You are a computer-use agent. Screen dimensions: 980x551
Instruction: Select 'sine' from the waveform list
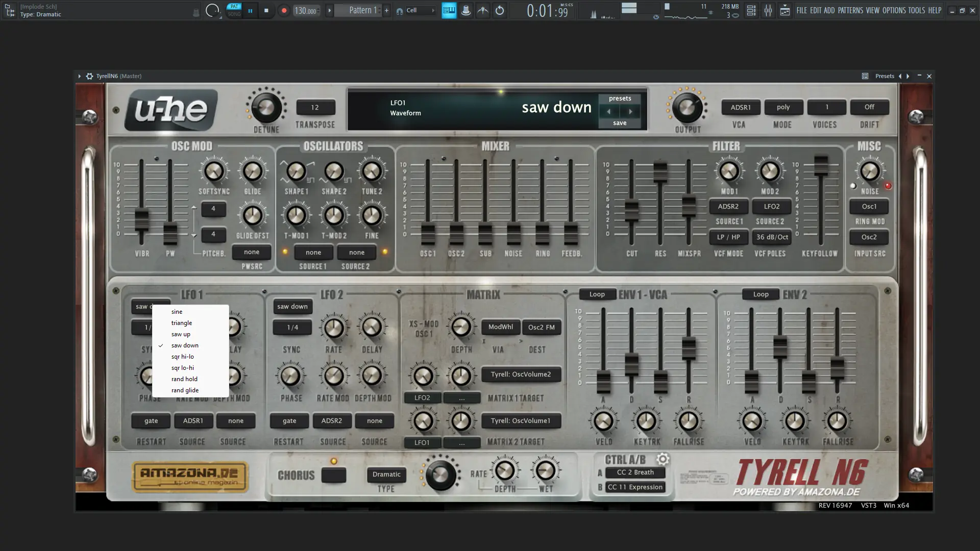point(177,312)
